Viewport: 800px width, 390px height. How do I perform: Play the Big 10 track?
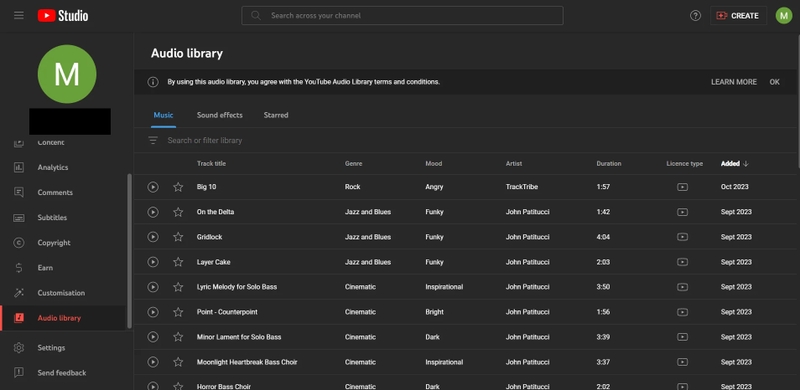click(153, 187)
